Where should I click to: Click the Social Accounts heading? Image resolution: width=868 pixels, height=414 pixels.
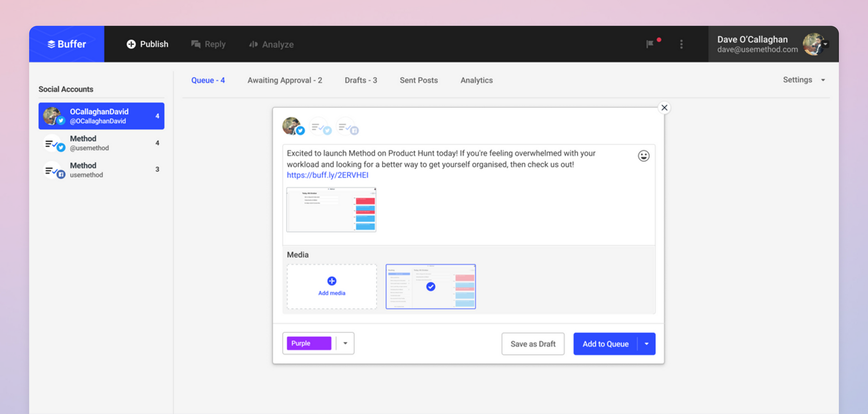click(x=66, y=89)
